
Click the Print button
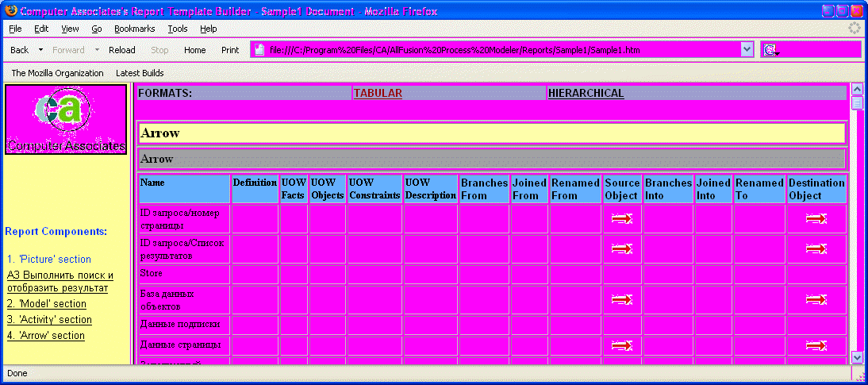pos(230,50)
